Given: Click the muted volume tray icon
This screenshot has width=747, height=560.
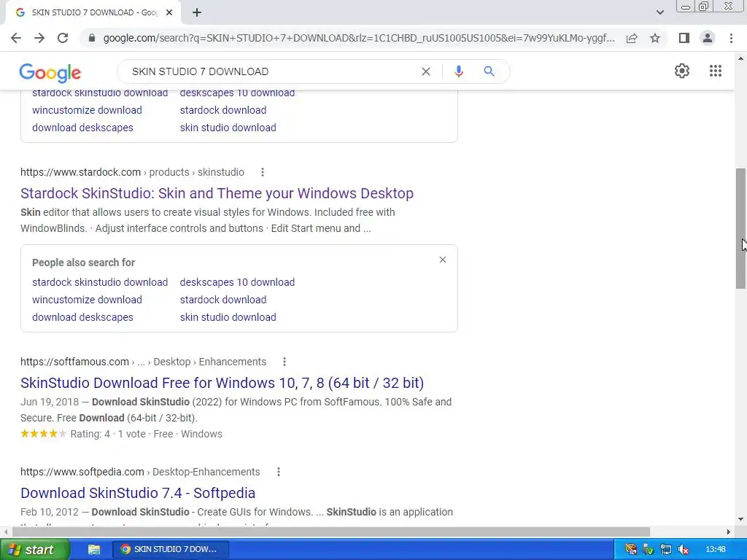Looking at the screenshot, I should pos(683,550).
